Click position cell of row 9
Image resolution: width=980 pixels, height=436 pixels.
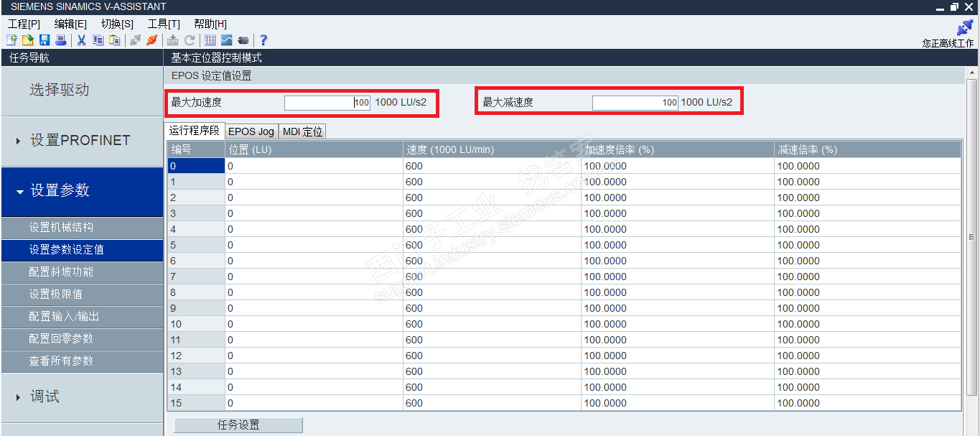tap(314, 308)
